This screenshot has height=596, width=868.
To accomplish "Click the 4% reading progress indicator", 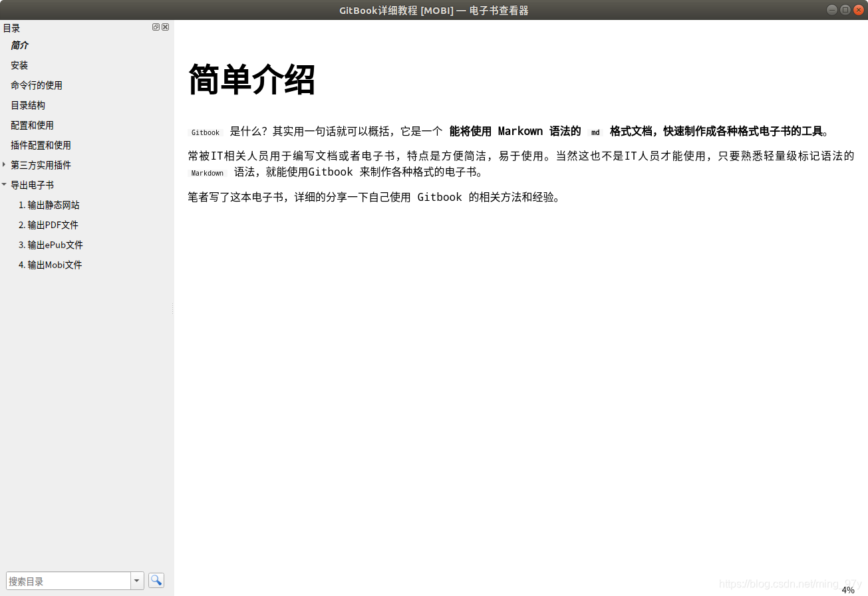I will click(x=848, y=590).
